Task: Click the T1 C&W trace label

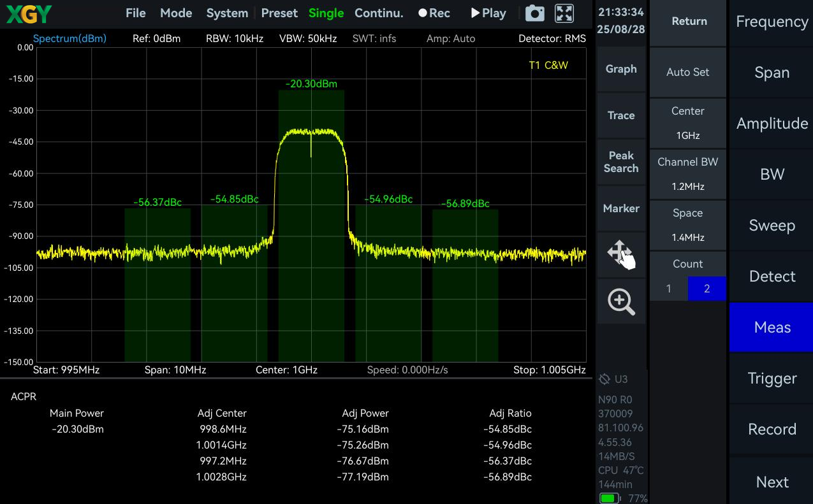Action: [548, 65]
